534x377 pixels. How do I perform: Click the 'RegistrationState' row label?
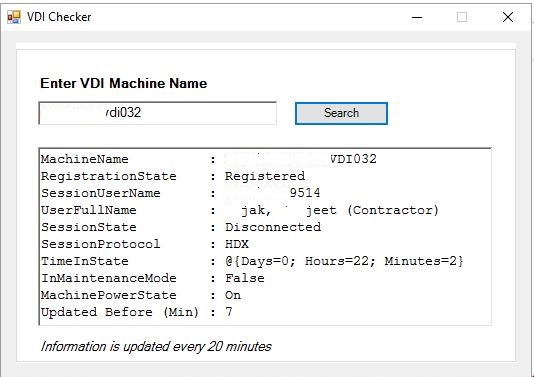coord(109,176)
